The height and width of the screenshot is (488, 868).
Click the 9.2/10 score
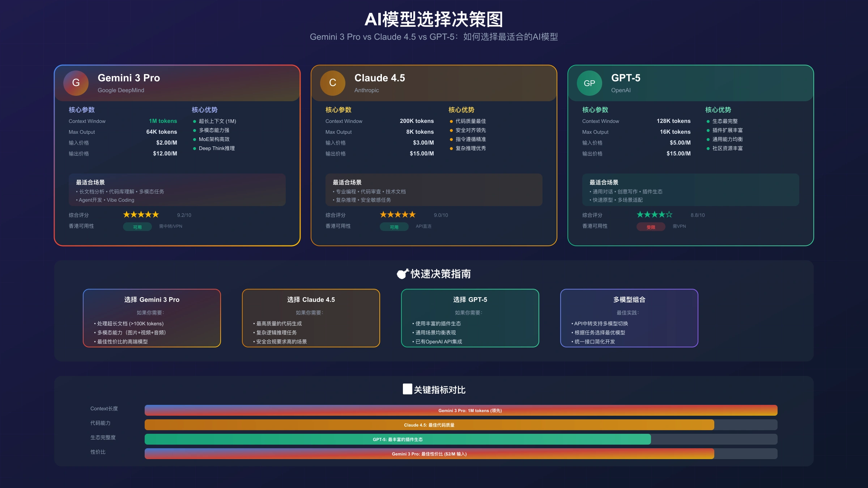point(184,215)
